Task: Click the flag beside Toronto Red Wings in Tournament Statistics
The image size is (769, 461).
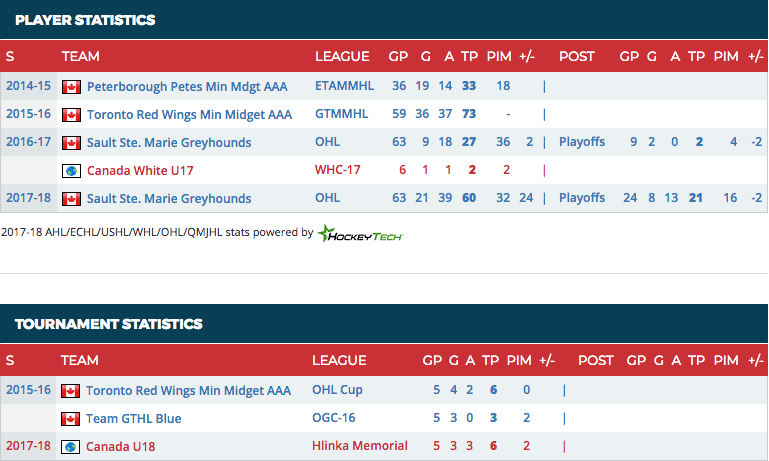Action: [71, 391]
